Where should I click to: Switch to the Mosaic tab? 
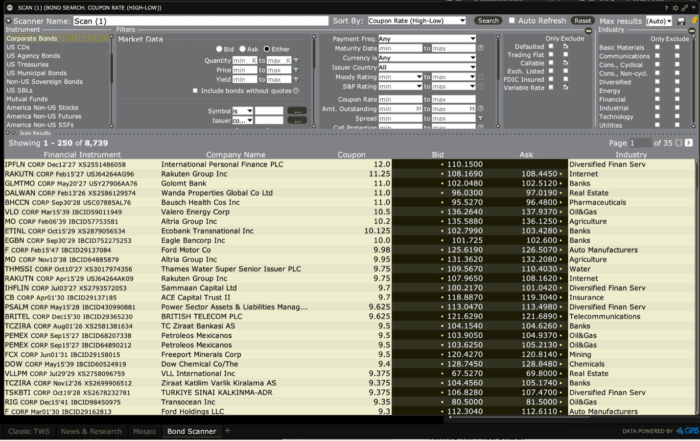pyautogui.click(x=145, y=431)
